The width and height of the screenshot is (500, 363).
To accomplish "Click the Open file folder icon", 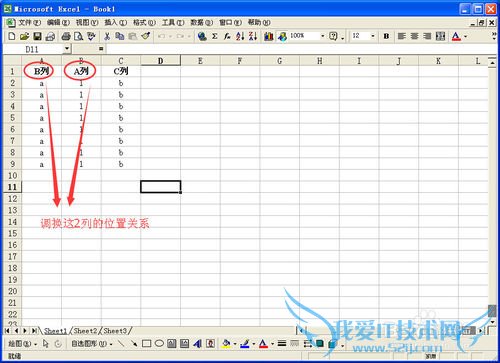I will [x=24, y=36].
